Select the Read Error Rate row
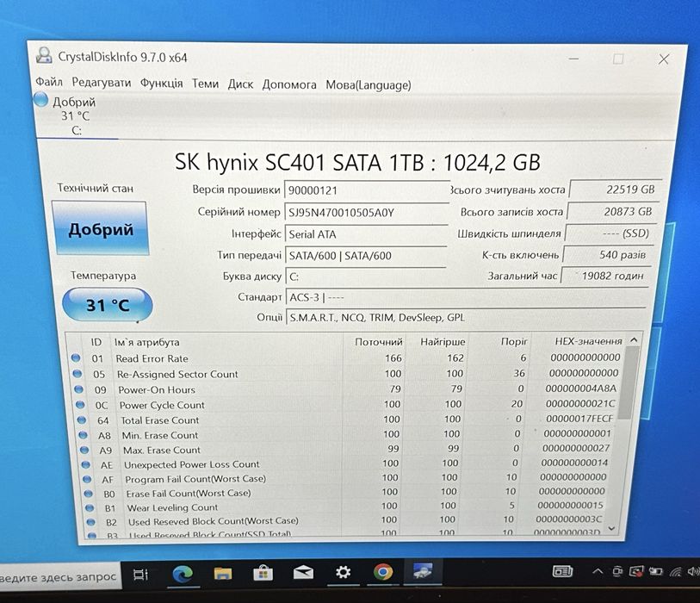The height and width of the screenshot is (603, 700). [x=347, y=357]
